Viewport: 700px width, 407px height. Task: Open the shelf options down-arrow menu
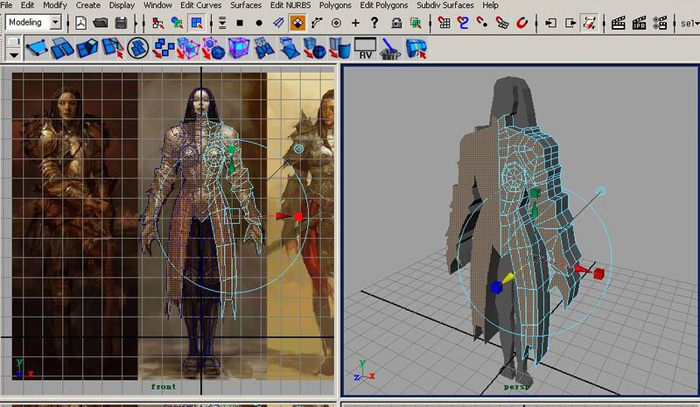[x=14, y=55]
